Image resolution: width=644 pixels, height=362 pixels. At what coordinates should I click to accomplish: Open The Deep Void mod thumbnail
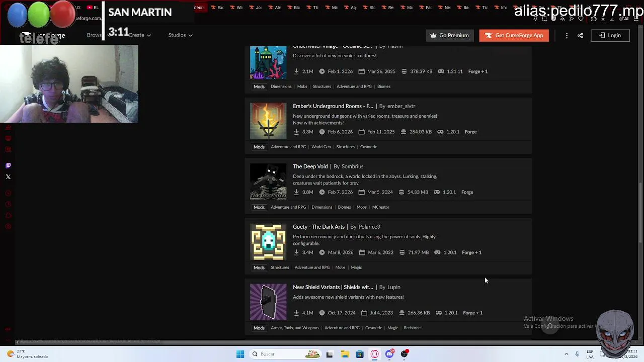coord(268,182)
